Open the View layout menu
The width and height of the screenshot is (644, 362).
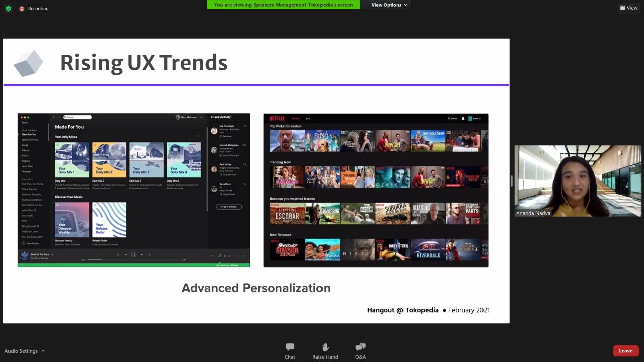click(x=629, y=8)
